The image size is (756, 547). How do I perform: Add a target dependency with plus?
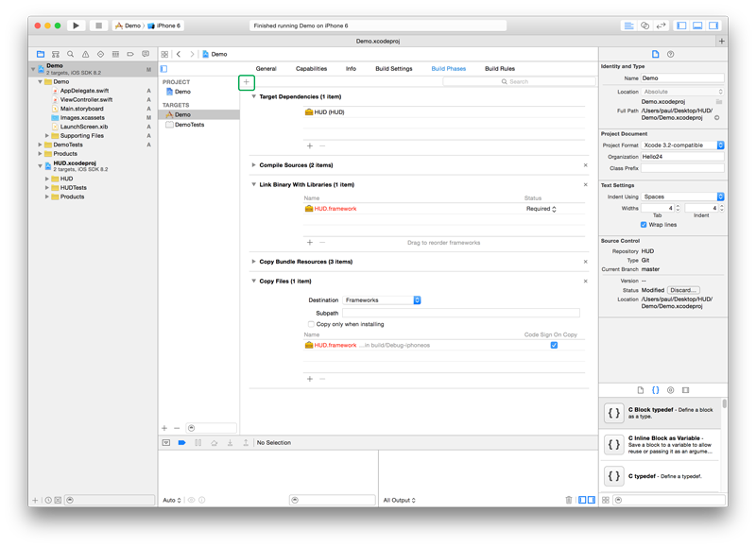click(x=310, y=146)
